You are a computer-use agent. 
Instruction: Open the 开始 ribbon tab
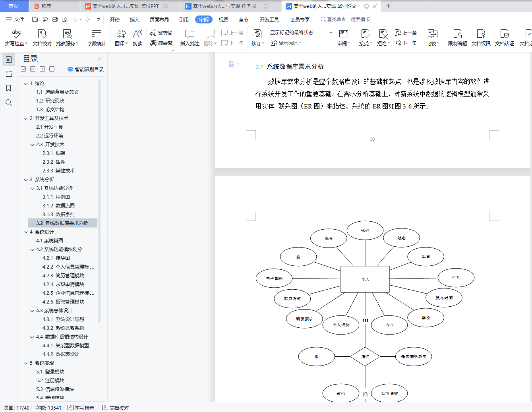[x=115, y=19]
